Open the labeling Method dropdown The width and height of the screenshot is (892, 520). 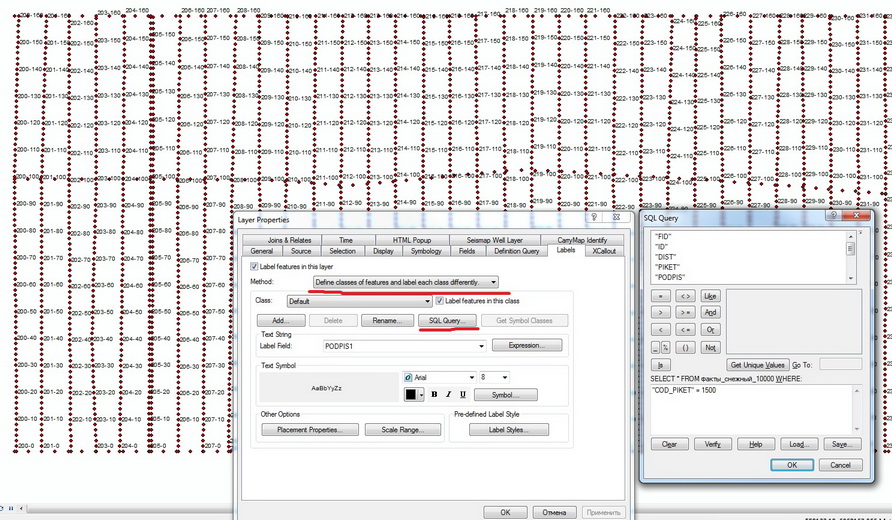(x=493, y=283)
